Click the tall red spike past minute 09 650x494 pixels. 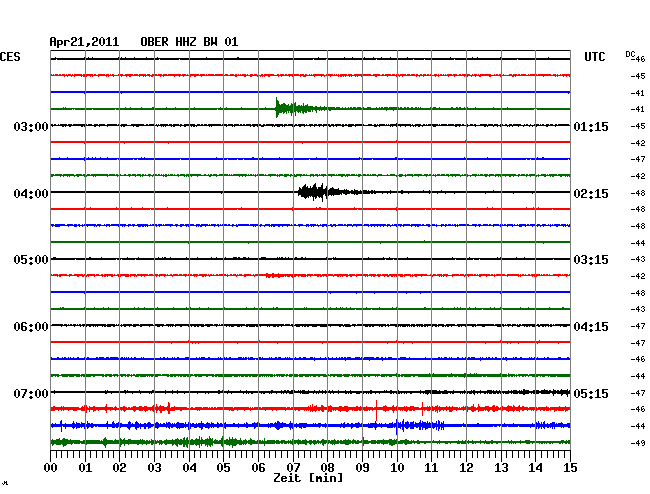click(x=376, y=410)
